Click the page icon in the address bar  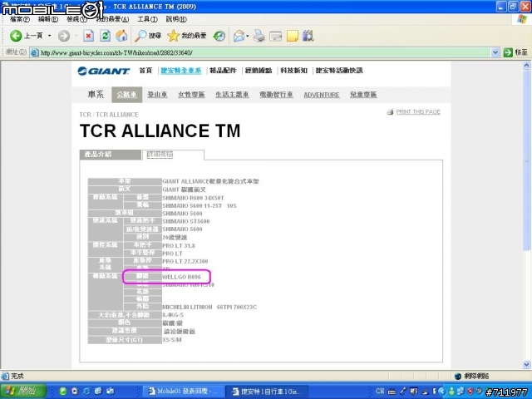click(x=34, y=52)
